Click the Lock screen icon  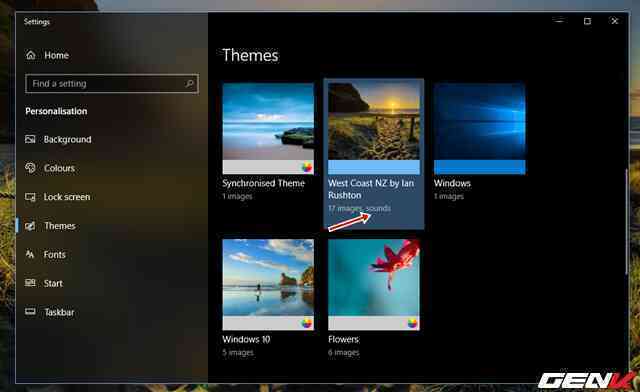tap(30, 197)
